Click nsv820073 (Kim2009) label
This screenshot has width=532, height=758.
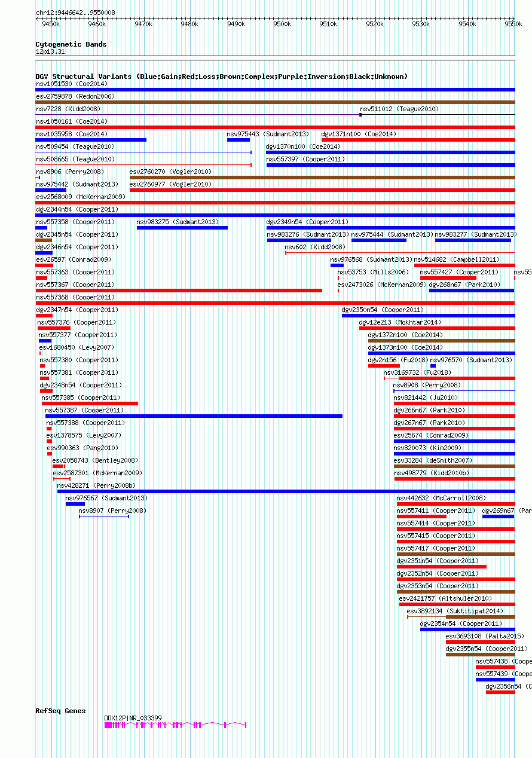(428, 448)
